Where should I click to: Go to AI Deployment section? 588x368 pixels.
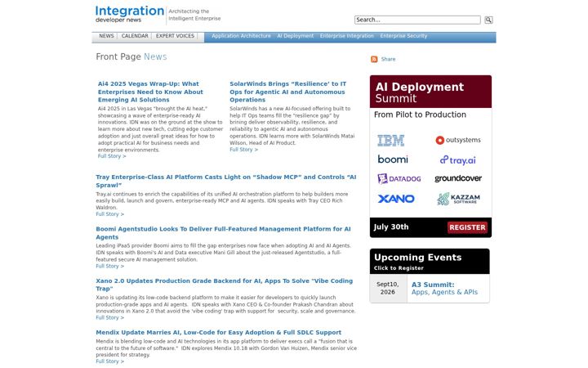click(295, 36)
